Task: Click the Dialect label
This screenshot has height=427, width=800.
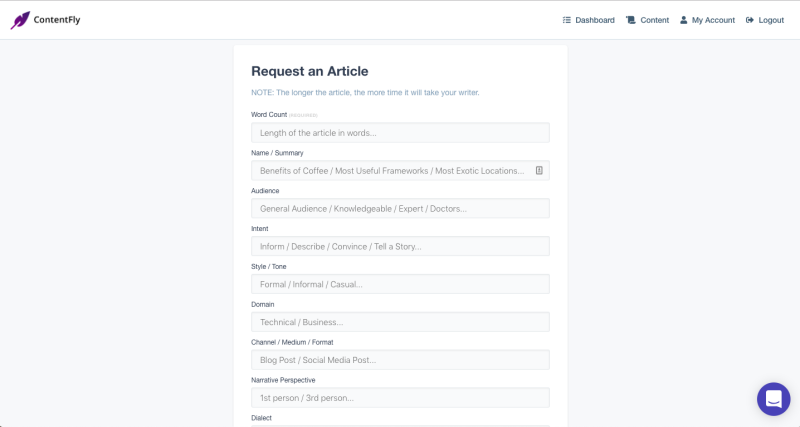Action: [261, 418]
